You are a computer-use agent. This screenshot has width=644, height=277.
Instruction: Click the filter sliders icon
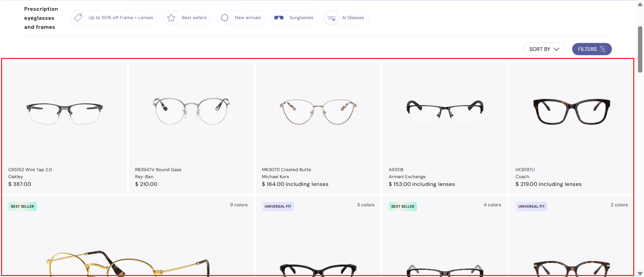603,49
